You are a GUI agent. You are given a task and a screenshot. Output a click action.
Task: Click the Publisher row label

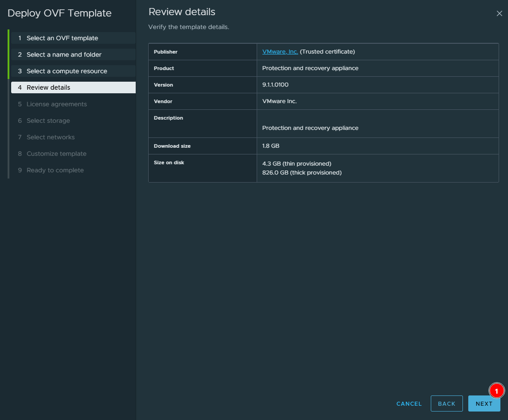[x=166, y=52]
